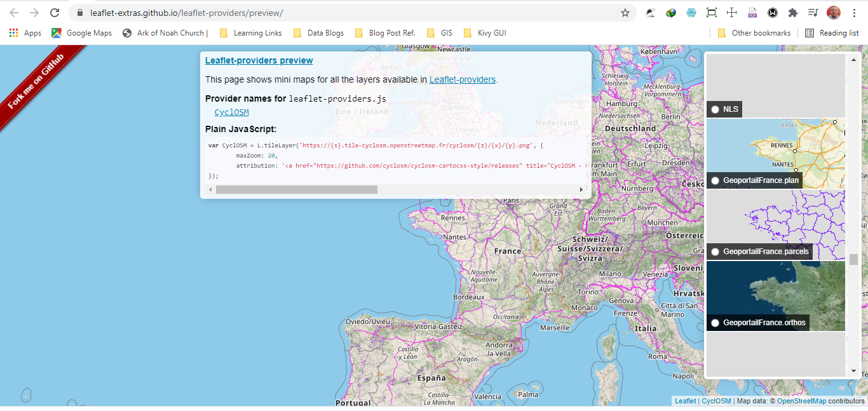Click the layer list scrollbar thumb
The image size is (868, 411).
coord(853,259)
